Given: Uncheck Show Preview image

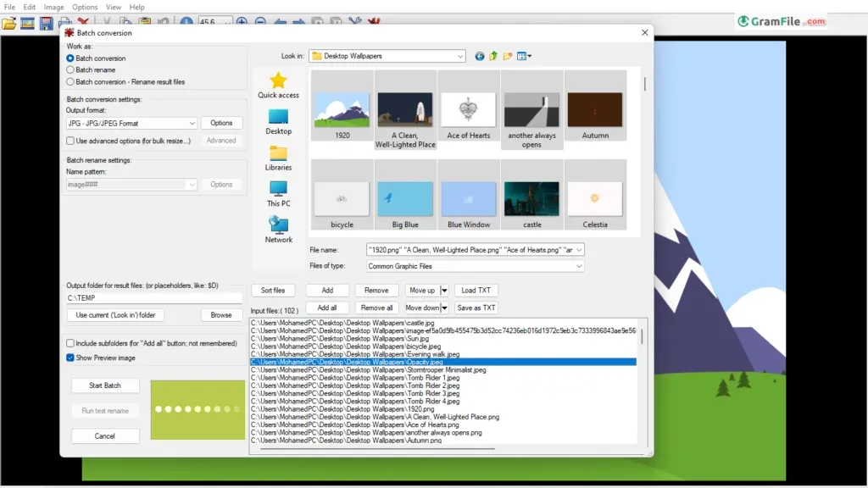Looking at the screenshot, I should click(x=70, y=358).
